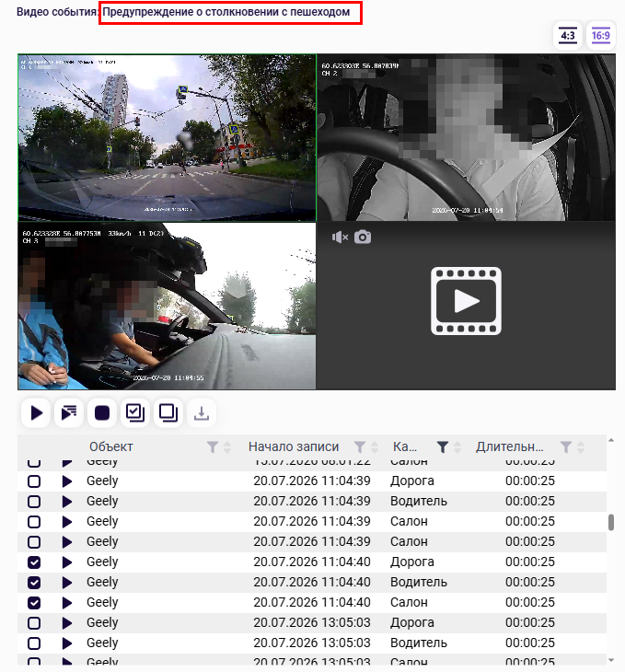625x672 pixels.
Task: Take snapshot with the camera icon
Action: click(363, 237)
